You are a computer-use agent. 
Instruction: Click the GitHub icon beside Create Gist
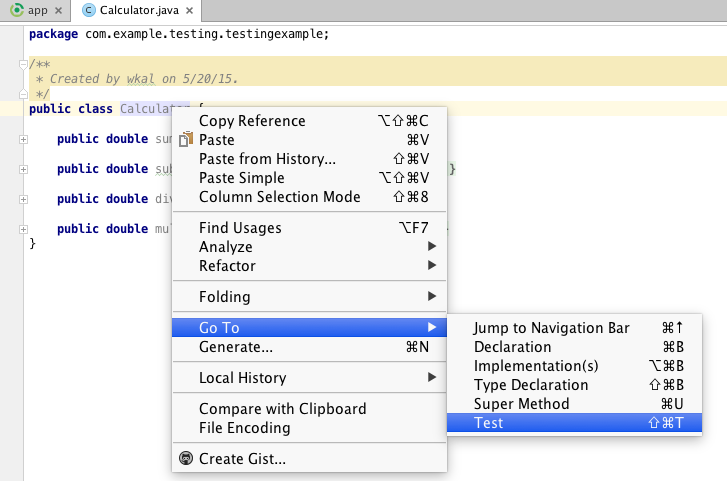[186, 458]
